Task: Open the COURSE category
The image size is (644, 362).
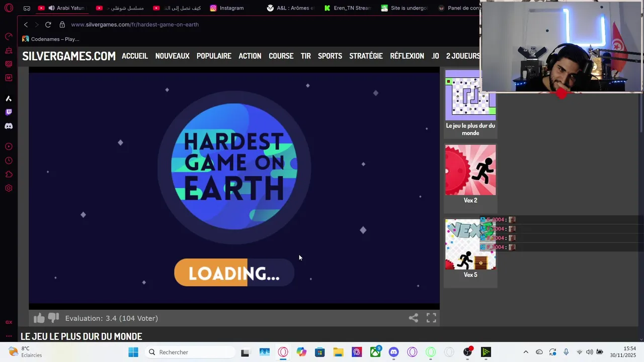Action: 281,56
